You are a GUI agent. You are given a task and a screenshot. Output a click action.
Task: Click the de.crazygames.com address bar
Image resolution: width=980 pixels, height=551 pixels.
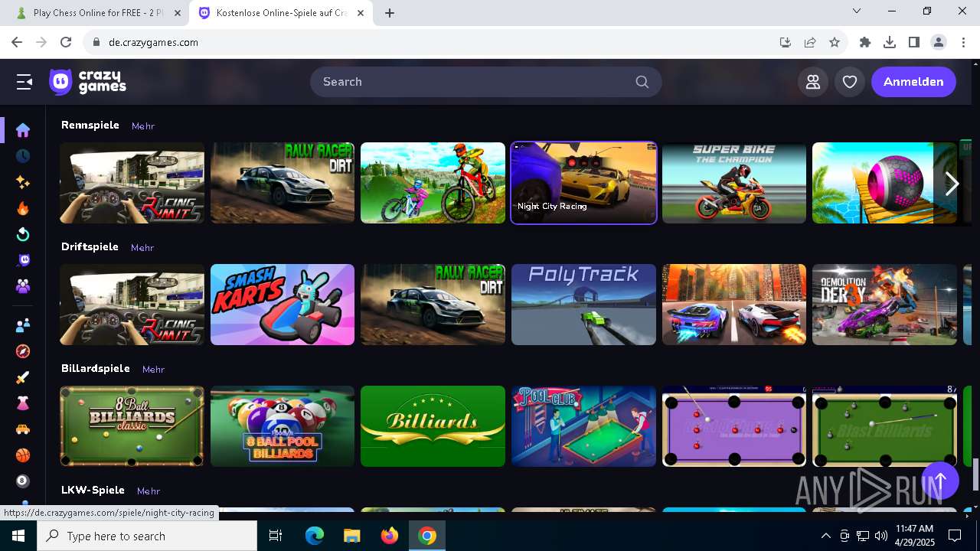tap(429, 43)
